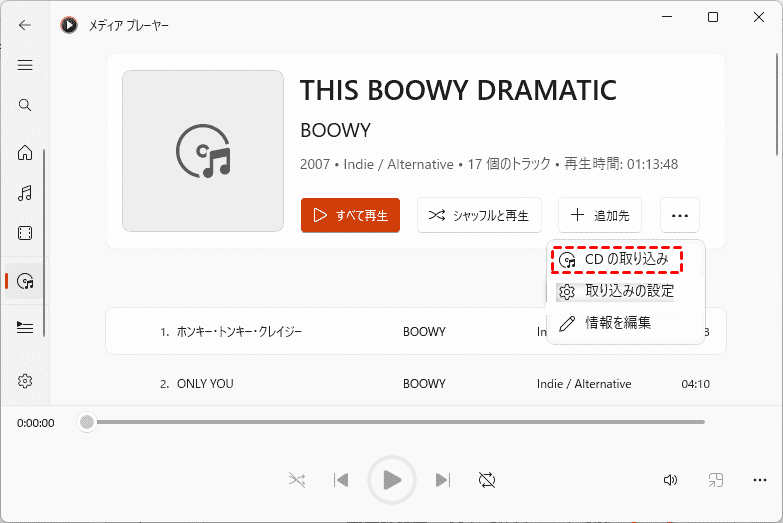This screenshot has height=523, width=783.
Task: Click the Media Player app logo
Action: point(69,25)
